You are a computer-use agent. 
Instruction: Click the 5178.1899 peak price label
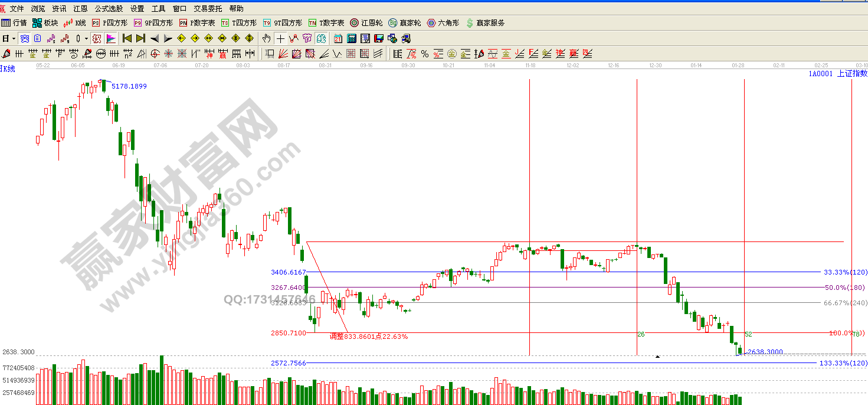(129, 86)
